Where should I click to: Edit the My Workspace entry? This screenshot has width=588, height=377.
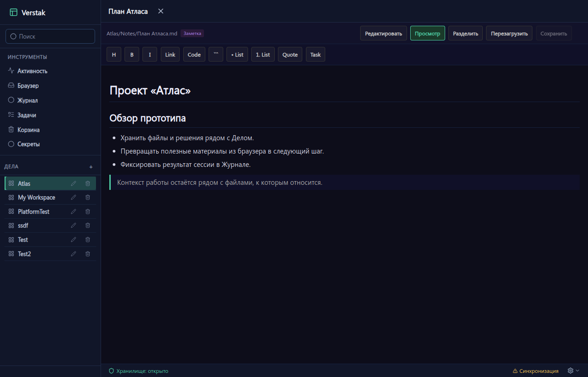pos(73,197)
